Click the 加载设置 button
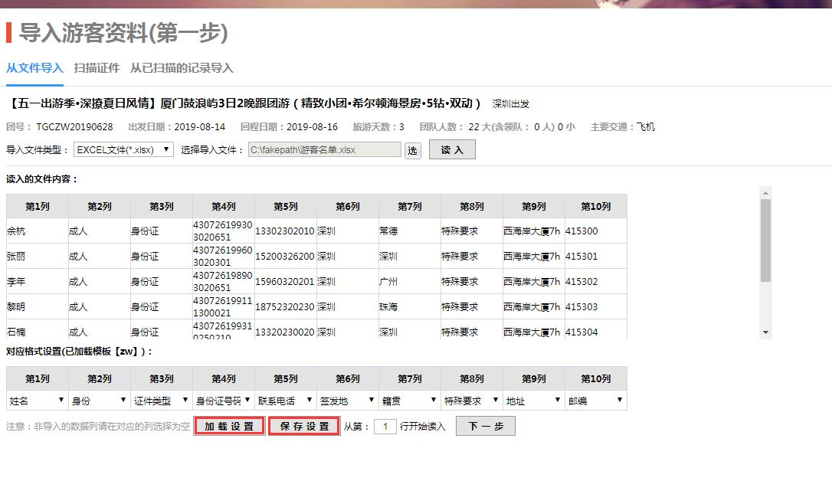This screenshot has width=832, height=504. (229, 427)
